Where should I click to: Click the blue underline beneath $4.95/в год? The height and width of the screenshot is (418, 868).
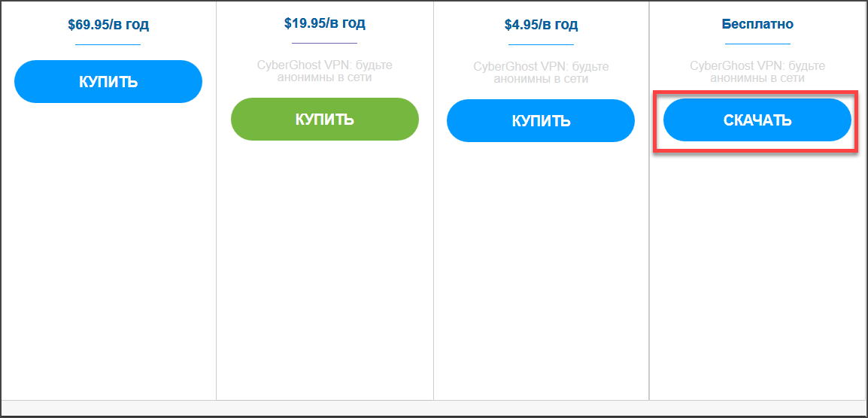pyautogui.click(x=541, y=45)
